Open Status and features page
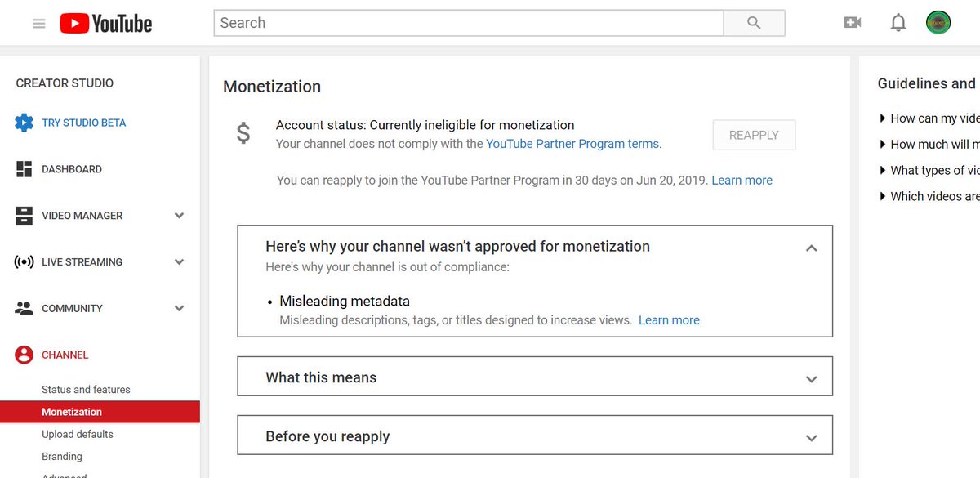 [86, 390]
